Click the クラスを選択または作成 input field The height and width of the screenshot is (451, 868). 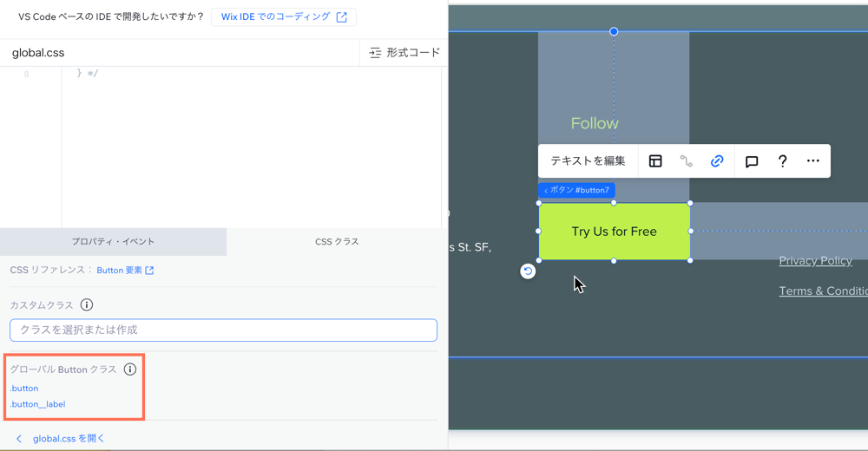pos(223,330)
